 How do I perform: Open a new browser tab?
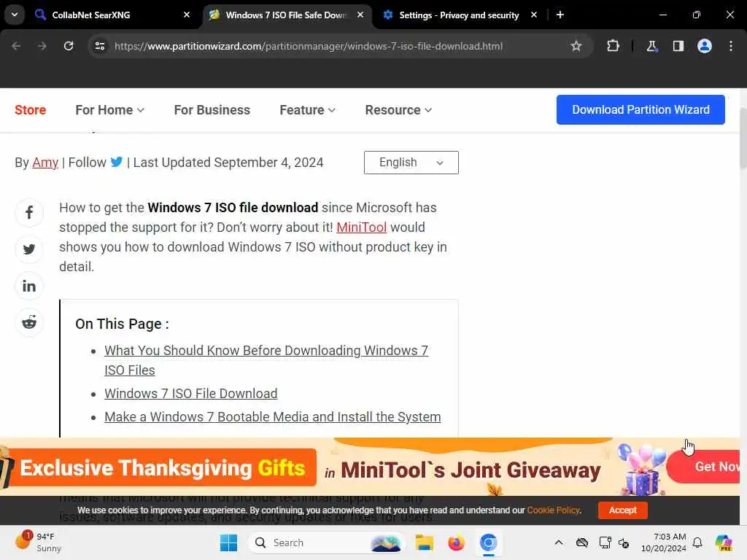pos(560,15)
